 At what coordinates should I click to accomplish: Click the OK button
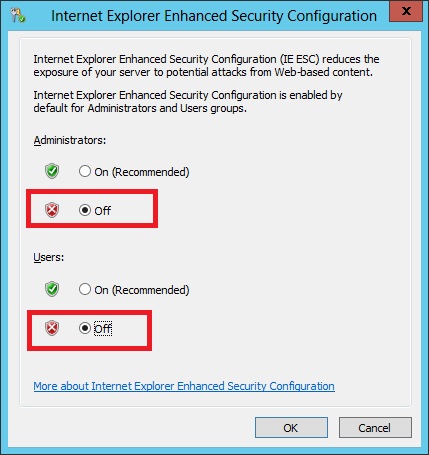[x=291, y=428]
